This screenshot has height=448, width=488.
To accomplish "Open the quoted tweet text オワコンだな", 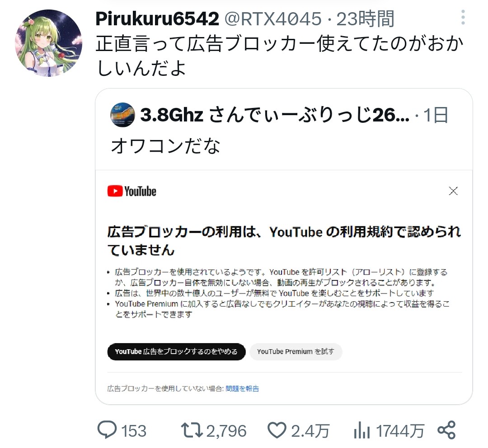I will coord(166,145).
